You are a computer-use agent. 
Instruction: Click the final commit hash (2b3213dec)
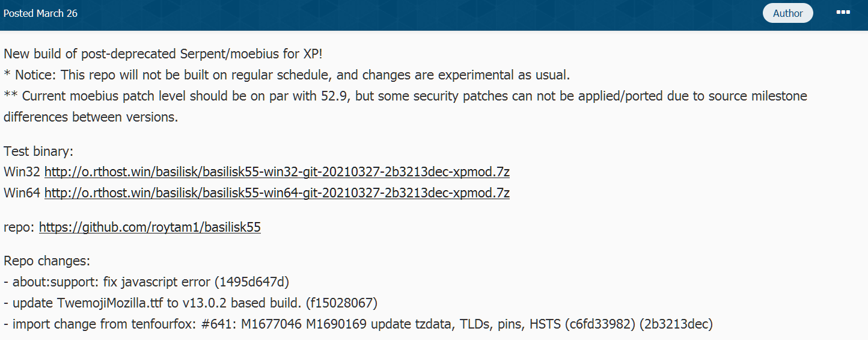pos(677,324)
